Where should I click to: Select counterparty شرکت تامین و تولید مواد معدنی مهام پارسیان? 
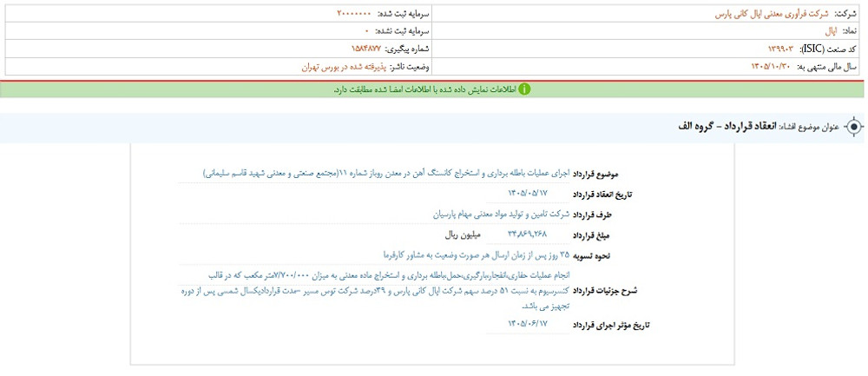(x=502, y=214)
